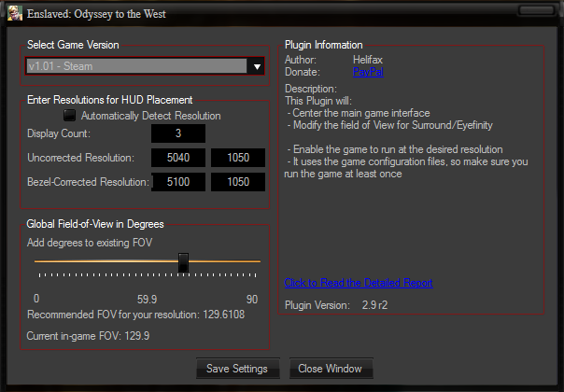Click the window control button in title bar

(536, 10)
